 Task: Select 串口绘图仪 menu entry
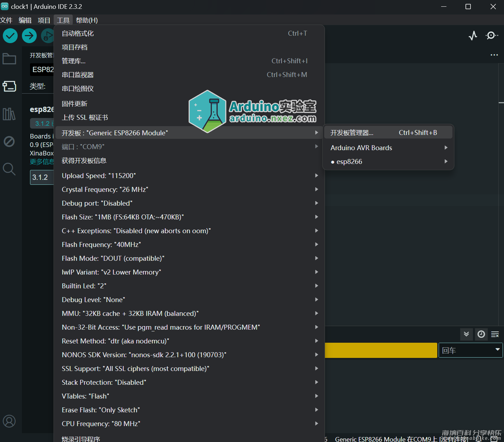(x=189, y=89)
